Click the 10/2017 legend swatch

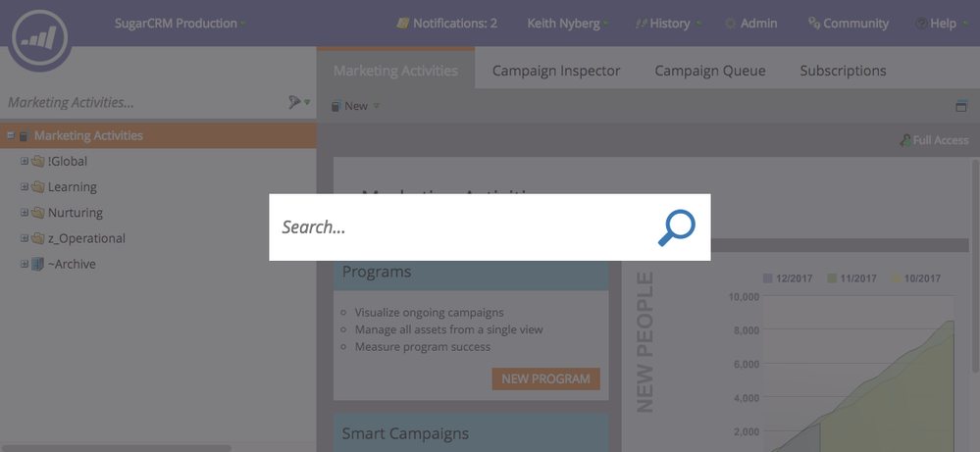tap(897, 278)
